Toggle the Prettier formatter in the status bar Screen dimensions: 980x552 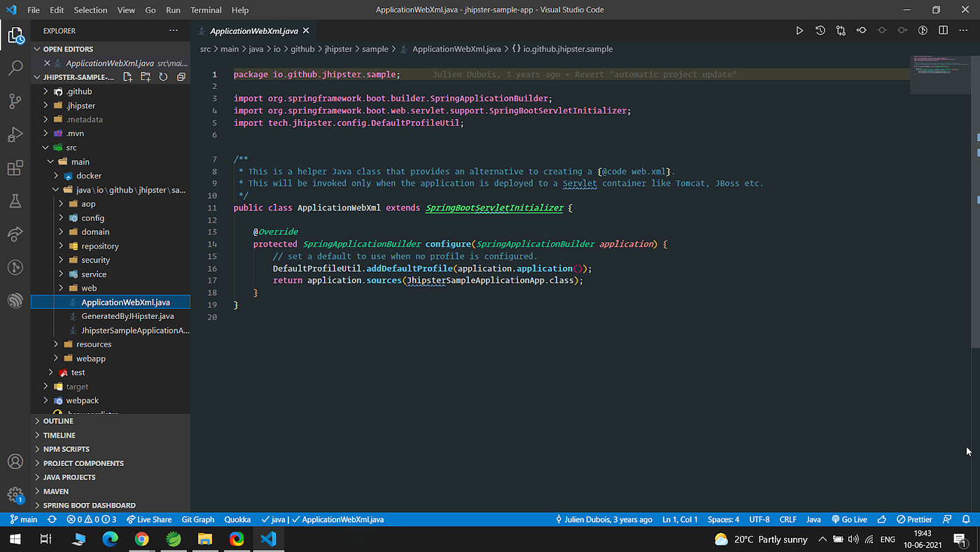point(914,519)
